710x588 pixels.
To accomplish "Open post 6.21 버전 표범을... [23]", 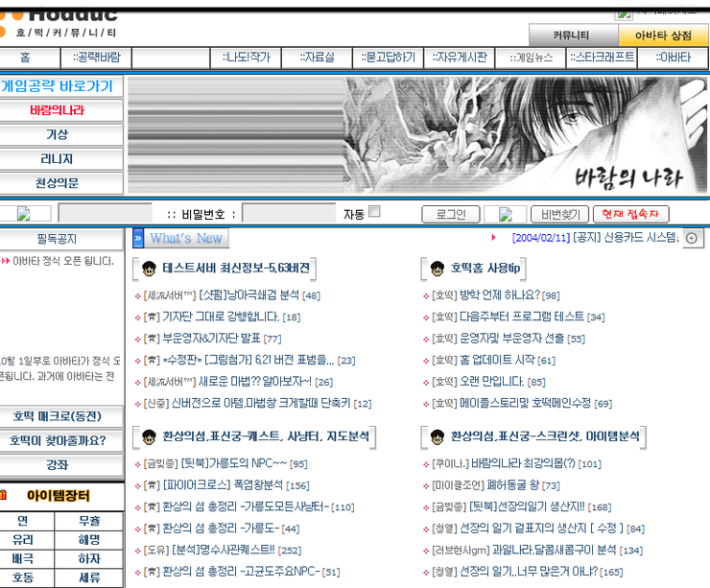I will 249,361.
